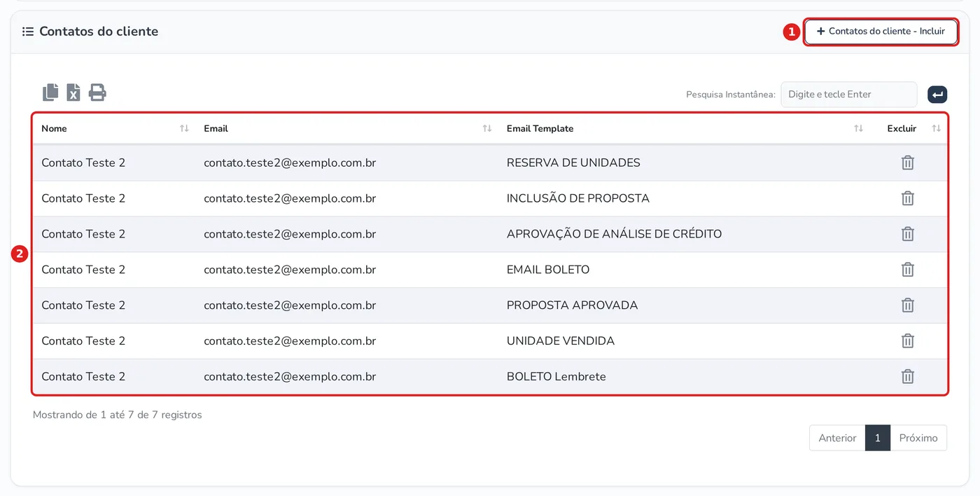Screen dimensions: 980x496
Task: Click the Email column header text
Action: [x=216, y=128]
